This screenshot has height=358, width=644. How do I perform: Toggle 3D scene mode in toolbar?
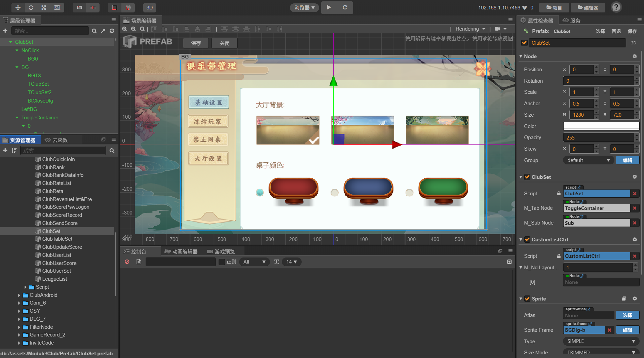point(150,7)
